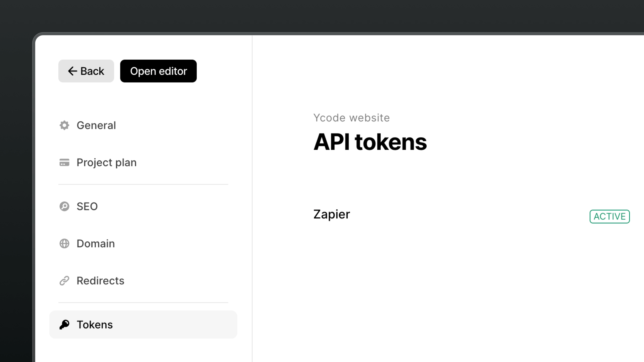Click the Project plan credit card icon

pos(64,162)
